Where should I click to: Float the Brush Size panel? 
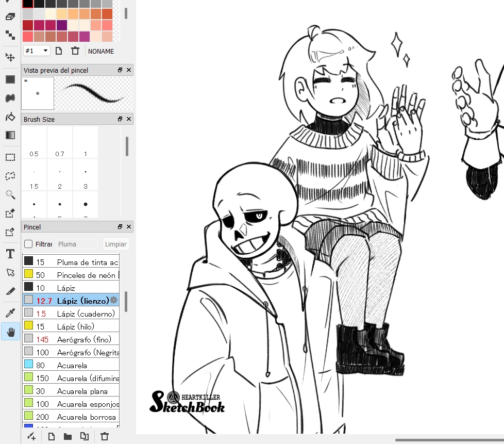point(120,119)
